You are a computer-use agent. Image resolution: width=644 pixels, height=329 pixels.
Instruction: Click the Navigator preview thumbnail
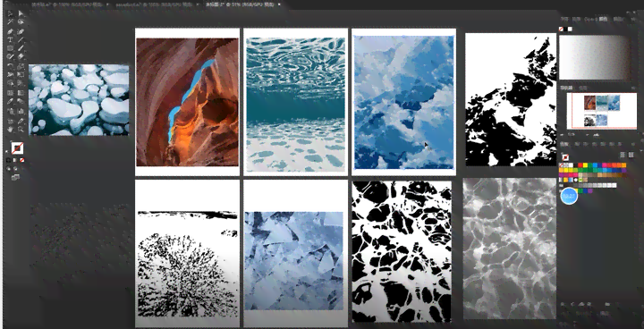[x=602, y=111]
